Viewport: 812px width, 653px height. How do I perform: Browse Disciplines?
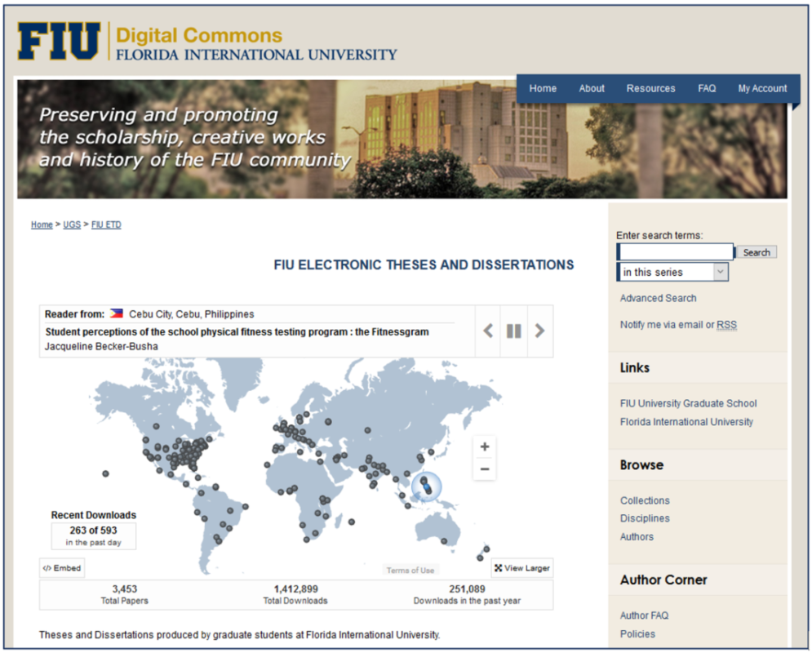tap(645, 518)
